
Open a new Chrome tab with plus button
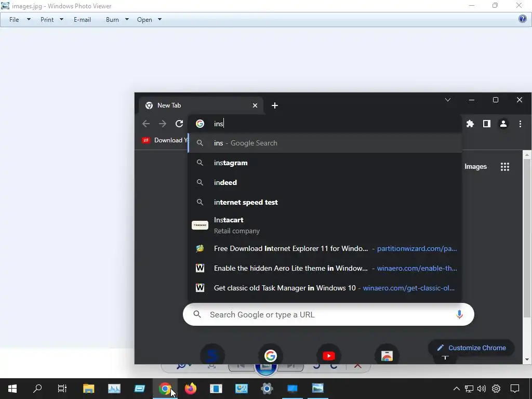click(275, 105)
